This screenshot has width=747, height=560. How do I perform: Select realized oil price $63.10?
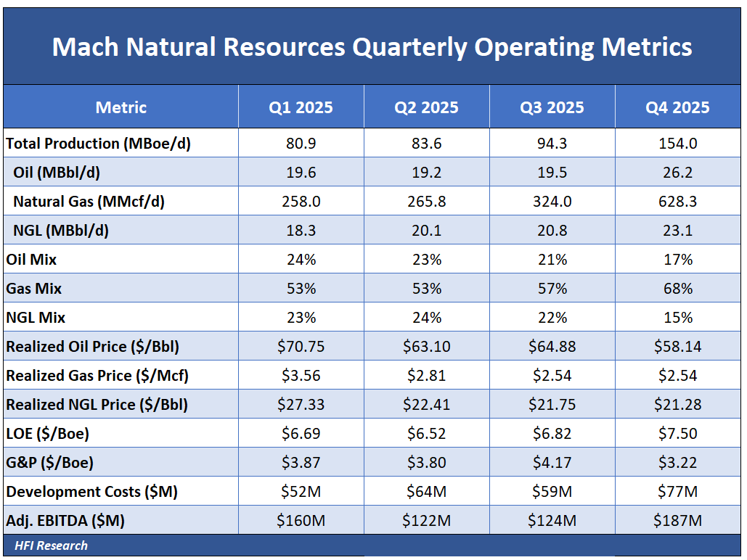pos(426,347)
